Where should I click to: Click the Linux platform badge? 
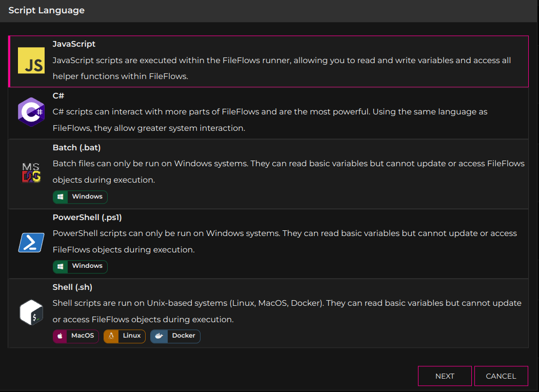pyautogui.click(x=125, y=336)
